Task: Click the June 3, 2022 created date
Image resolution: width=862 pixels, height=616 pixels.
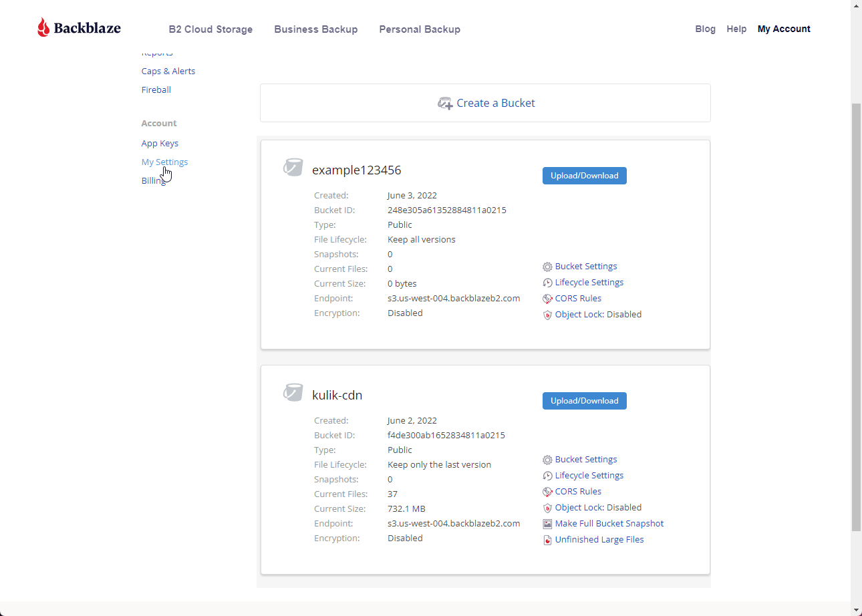Action: [x=412, y=195]
